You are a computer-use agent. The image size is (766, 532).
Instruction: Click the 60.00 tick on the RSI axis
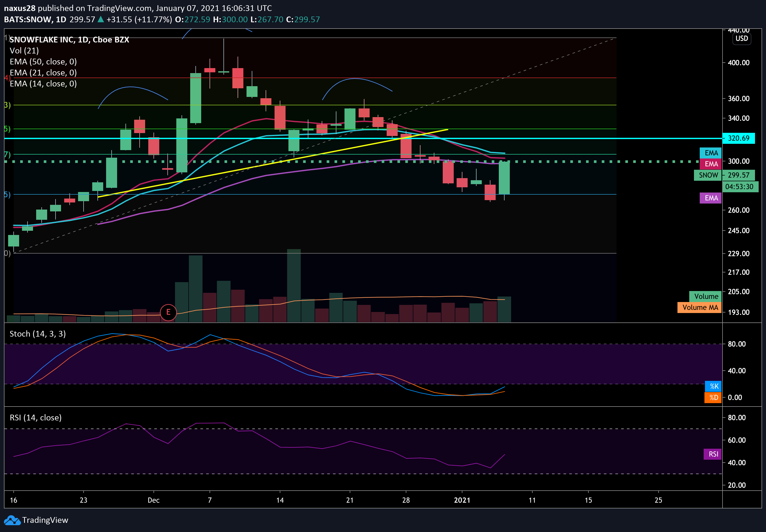click(x=737, y=440)
